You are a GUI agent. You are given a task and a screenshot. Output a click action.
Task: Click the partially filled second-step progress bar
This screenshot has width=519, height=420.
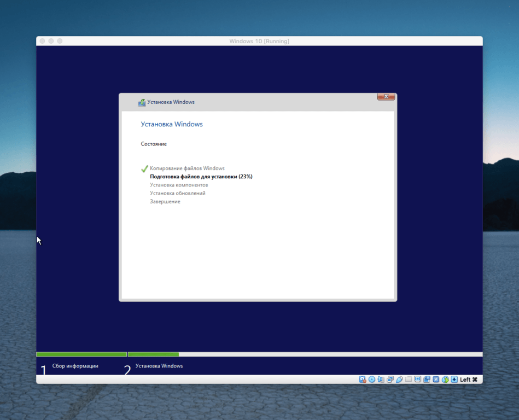coord(305,354)
